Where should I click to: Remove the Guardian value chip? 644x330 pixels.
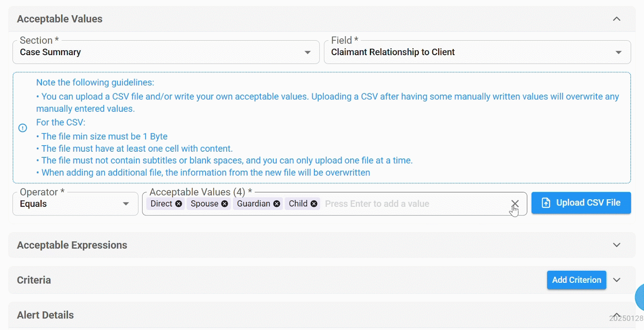coord(277,204)
